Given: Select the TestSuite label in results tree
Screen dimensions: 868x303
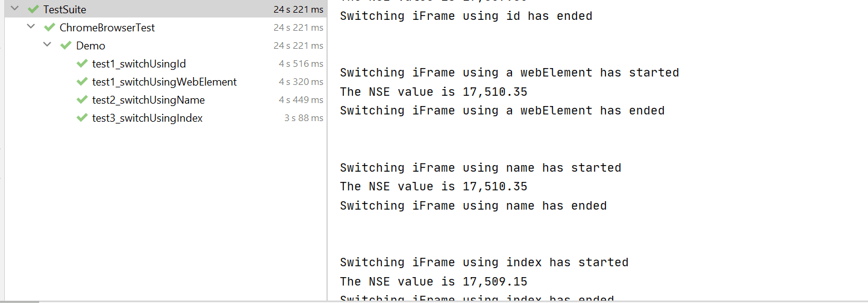Looking at the screenshot, I should (64, 10).
